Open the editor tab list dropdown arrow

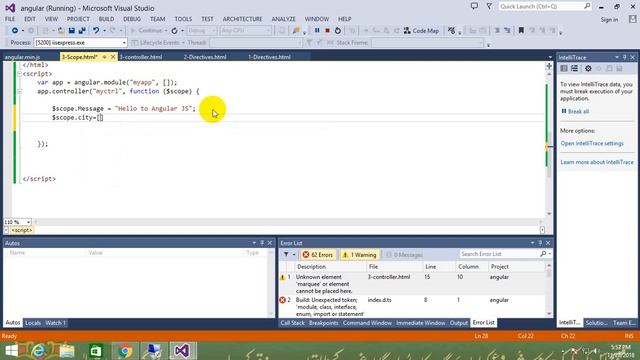(x=550, y=57)
